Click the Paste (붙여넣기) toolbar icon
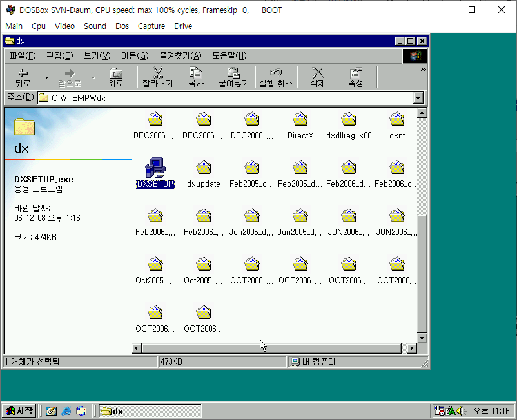The width and height of the screenshot is (517, 420). click(234, 78)
